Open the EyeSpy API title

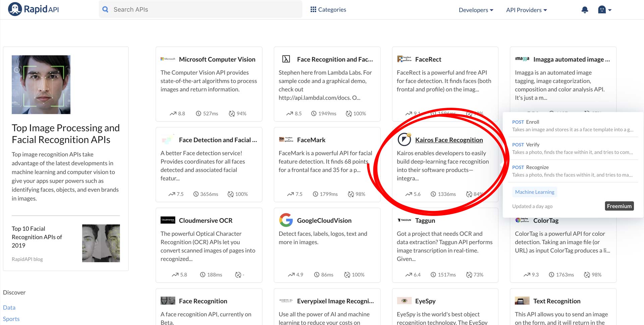point(425,301)
